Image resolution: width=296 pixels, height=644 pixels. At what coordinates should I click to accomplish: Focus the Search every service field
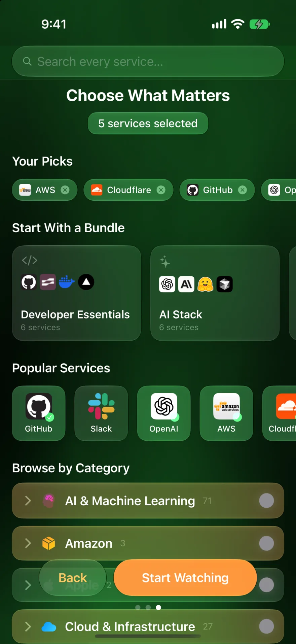point(148,61)
